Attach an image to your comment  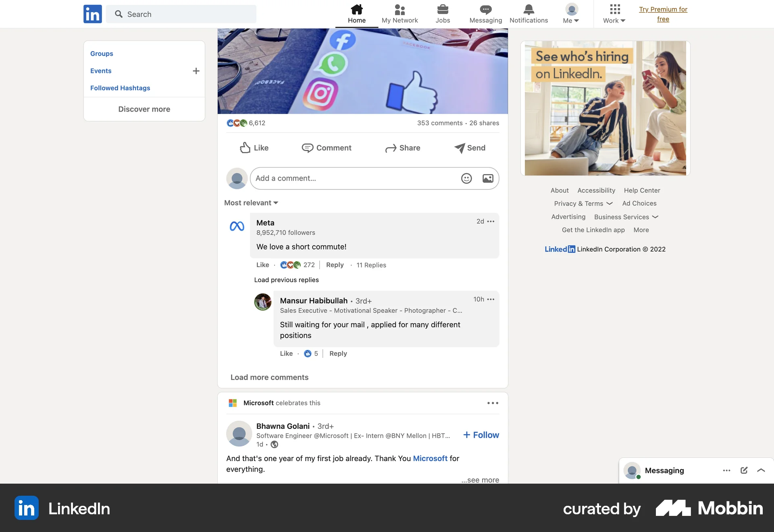click(x=487, y=178)
